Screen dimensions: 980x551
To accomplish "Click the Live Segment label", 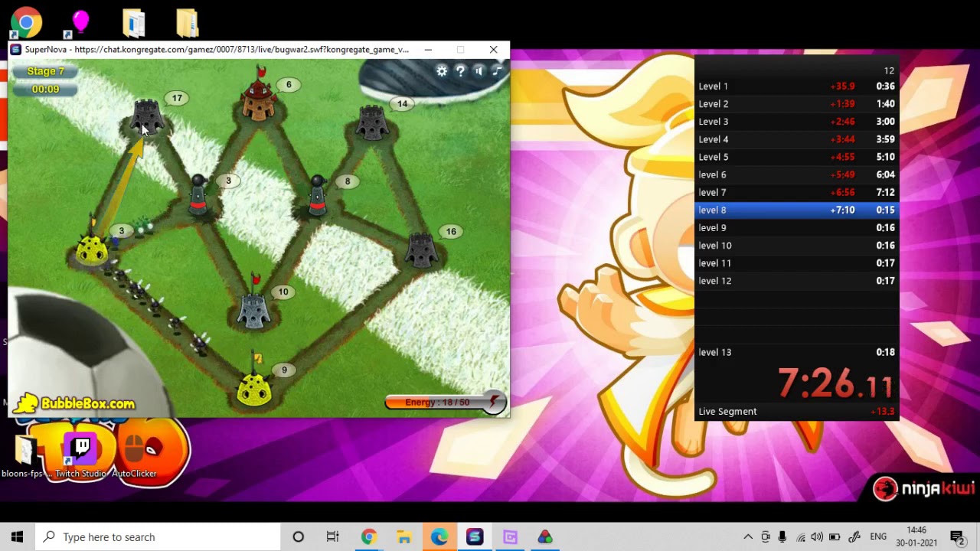I will click(727, 412).
